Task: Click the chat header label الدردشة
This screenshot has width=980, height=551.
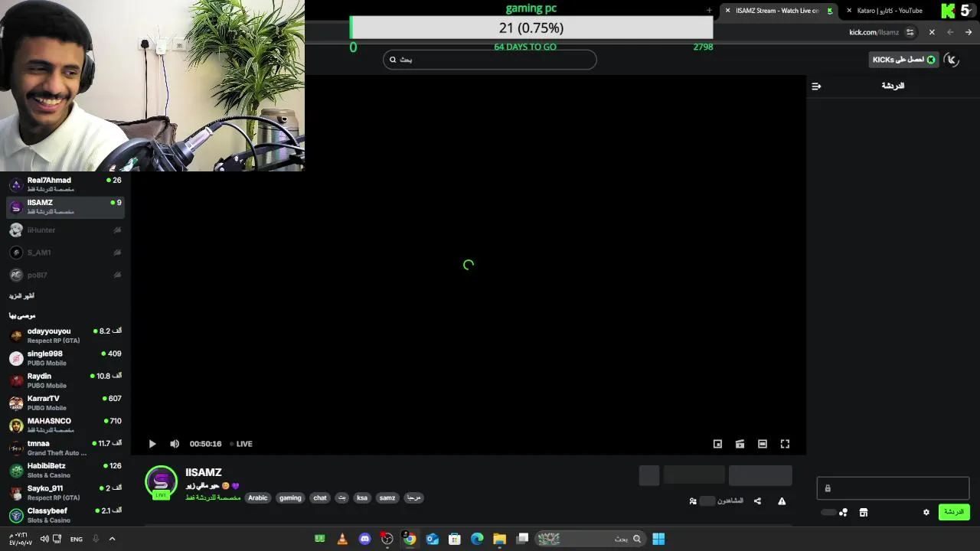Action: (893, 86)
